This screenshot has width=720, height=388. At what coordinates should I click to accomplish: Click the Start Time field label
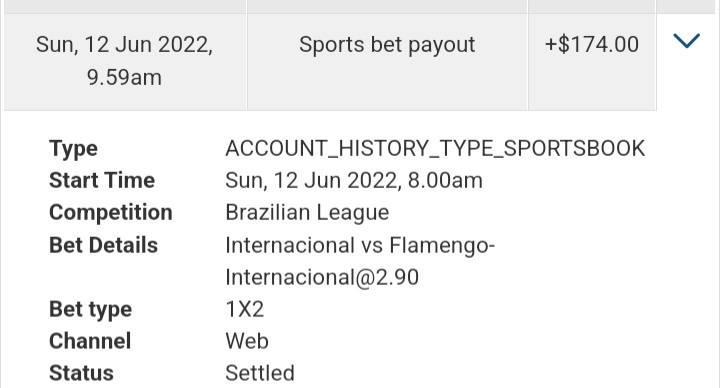pos(102,180)
